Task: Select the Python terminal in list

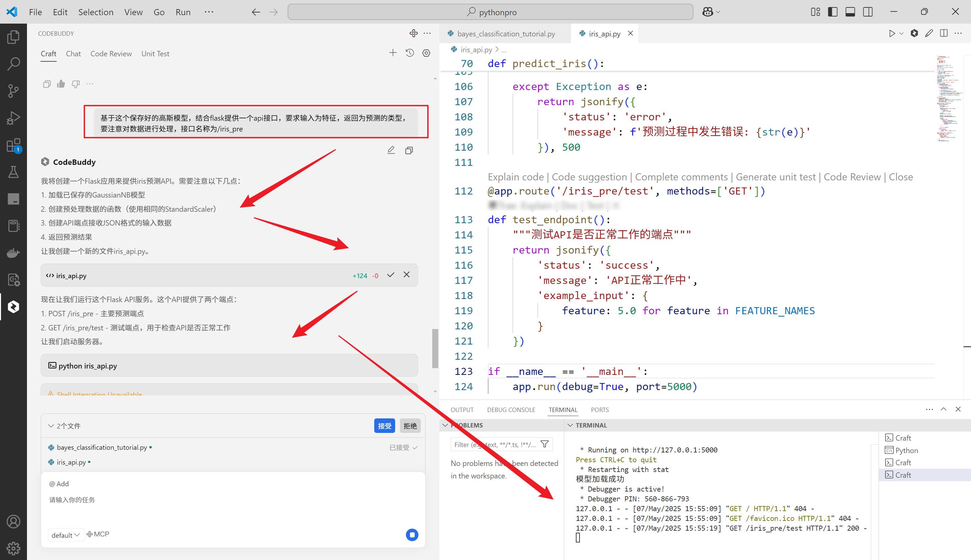Action: point(906,450)
